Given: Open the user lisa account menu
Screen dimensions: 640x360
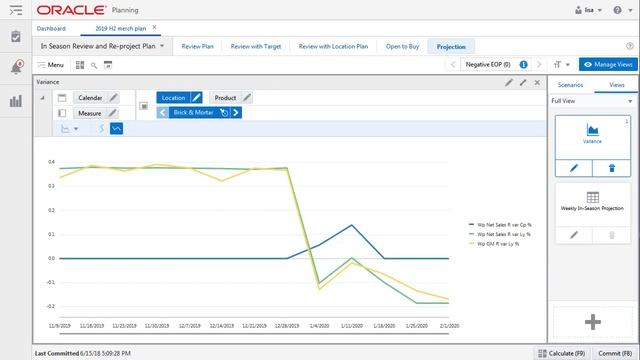Looking at the screenshot, I should 588,10.
